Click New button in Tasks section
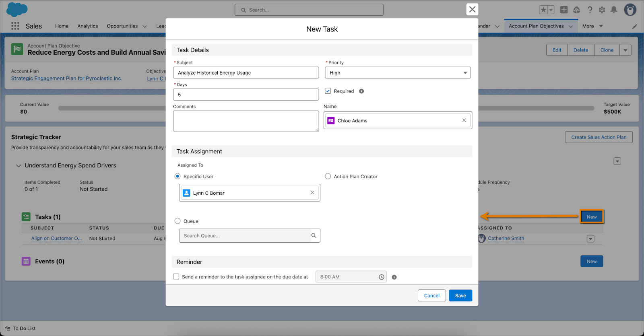 [x=592, y=216]
